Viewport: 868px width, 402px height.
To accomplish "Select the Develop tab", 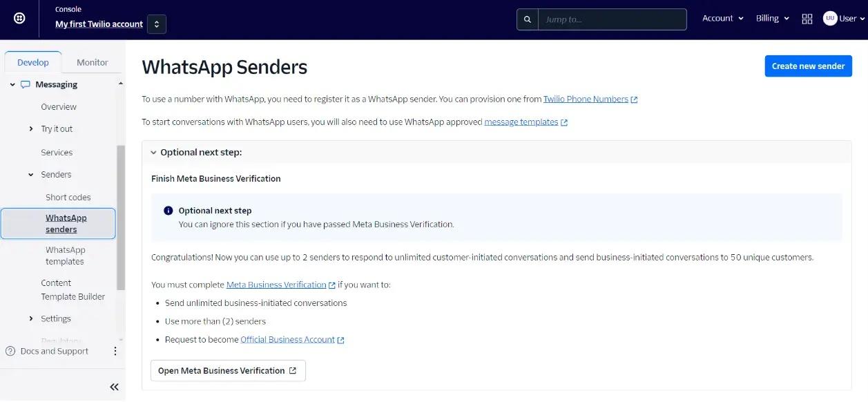I will click(x=32, y=61).
